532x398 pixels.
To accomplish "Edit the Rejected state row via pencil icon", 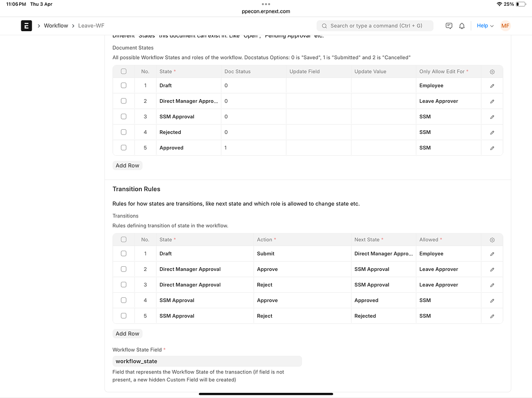I will (491, 132).
